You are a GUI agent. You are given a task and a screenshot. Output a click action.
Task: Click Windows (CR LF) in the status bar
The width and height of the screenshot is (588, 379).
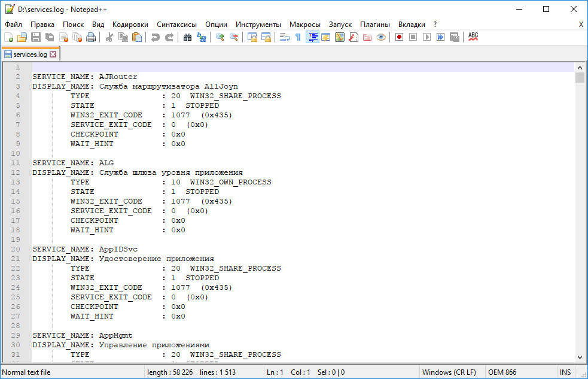click(449, 372)
